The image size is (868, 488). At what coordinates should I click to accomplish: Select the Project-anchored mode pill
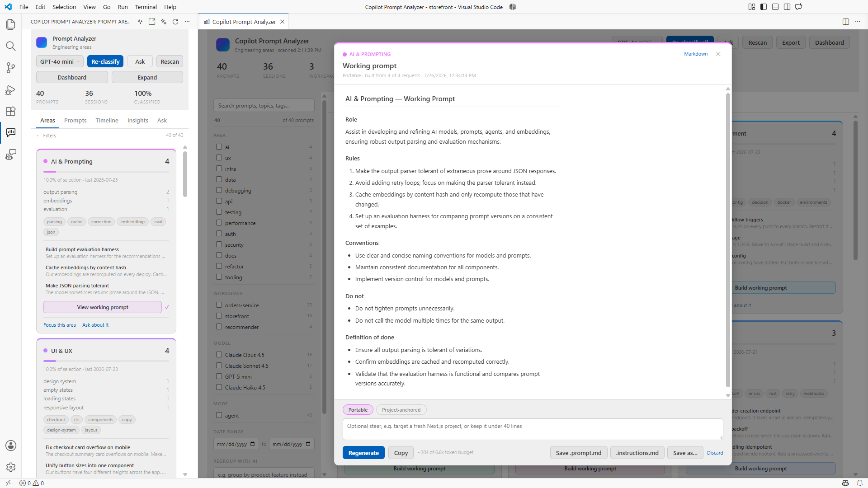point(401,410)
